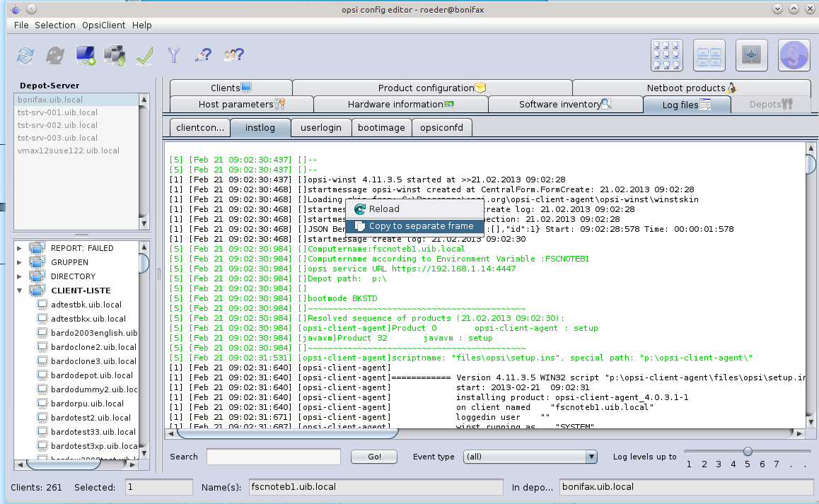Open the File menu
Screen dimensions: 819x504
tap(21, 25)
